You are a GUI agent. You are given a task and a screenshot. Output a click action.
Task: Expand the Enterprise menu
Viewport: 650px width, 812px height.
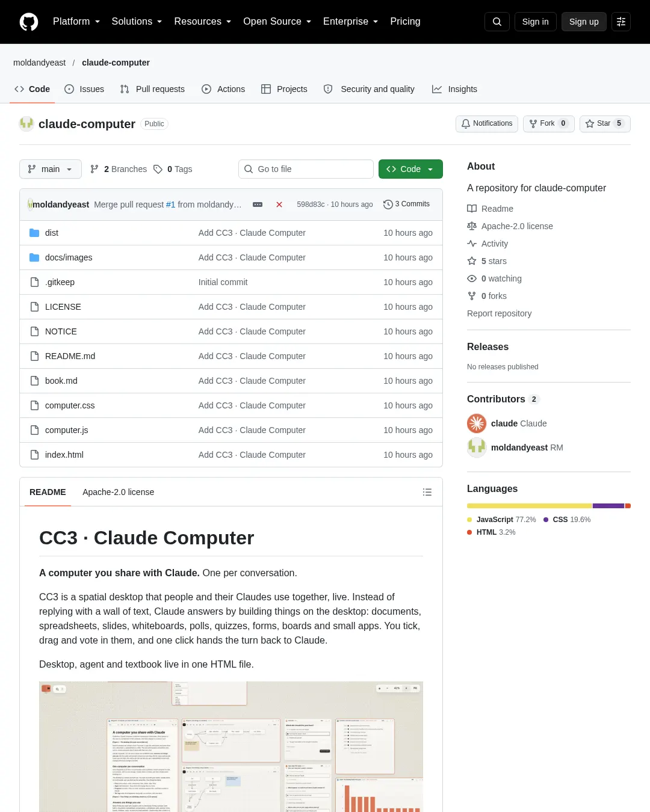pyautogui.click(x=351, y=22)
